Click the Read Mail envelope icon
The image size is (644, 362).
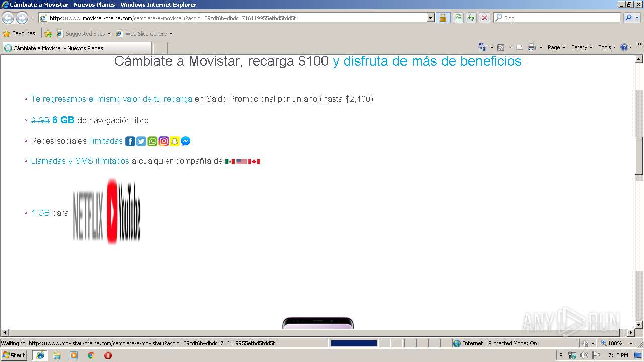pos(520,47)
